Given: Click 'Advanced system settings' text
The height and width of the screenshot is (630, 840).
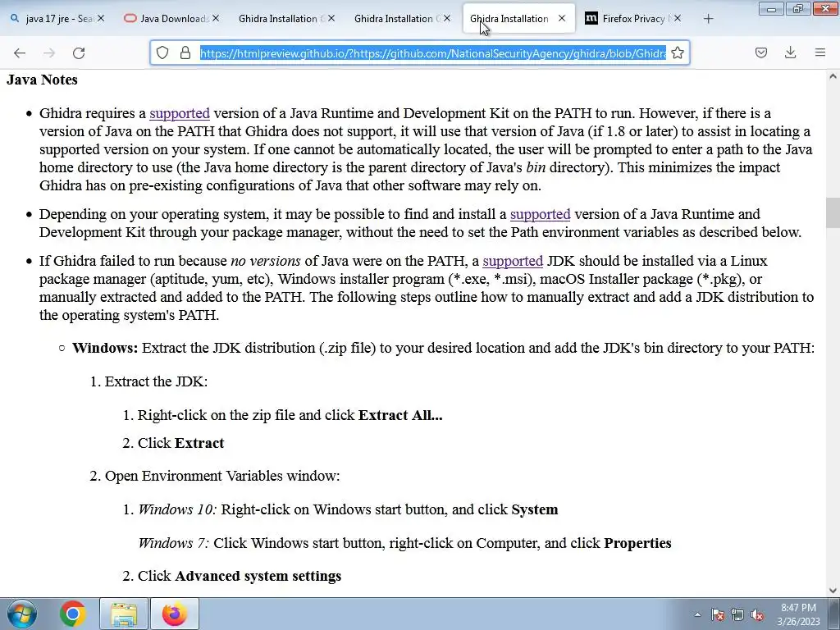Looking at the screenshot, I should click(x=258, y=576).
